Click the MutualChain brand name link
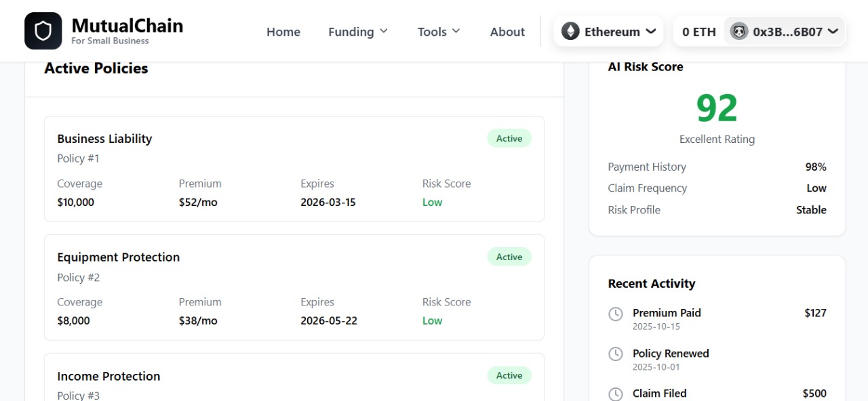 coord(127,26)
